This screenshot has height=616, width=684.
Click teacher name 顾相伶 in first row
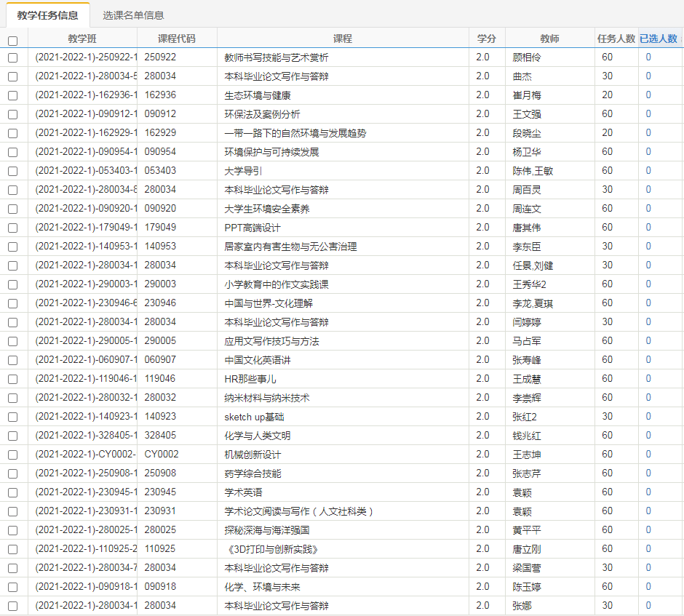[527, 57]
